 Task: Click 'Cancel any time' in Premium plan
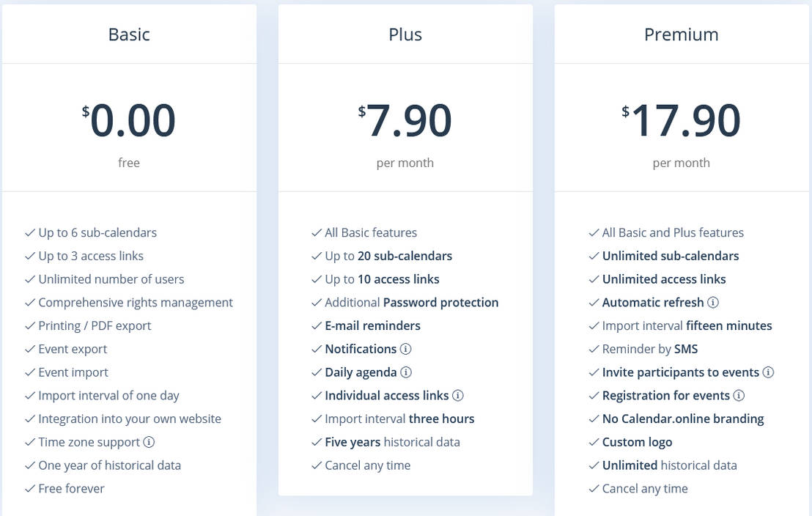coord(645,489)
